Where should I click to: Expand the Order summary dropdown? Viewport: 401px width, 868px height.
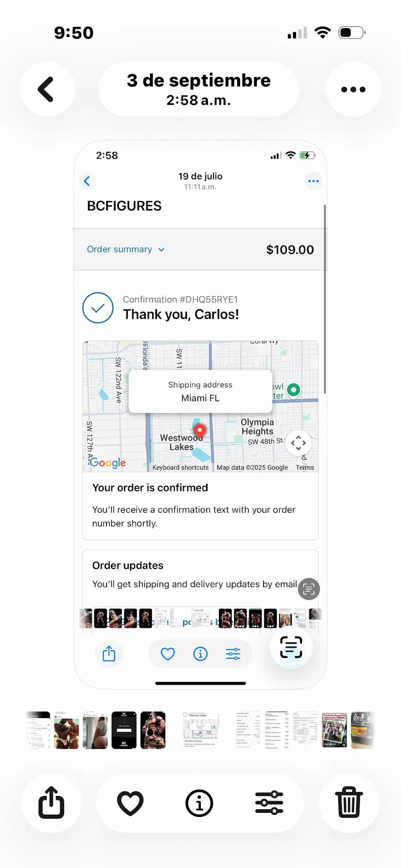(126, 249)
